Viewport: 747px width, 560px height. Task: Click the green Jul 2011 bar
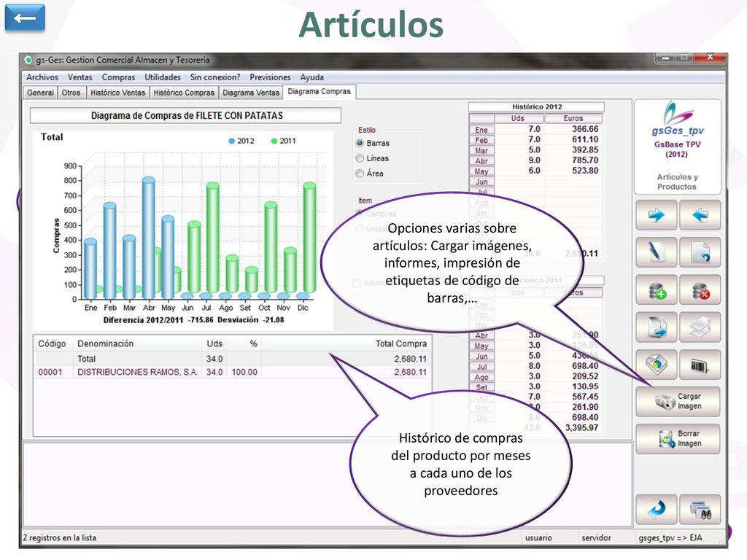[212, 238]
